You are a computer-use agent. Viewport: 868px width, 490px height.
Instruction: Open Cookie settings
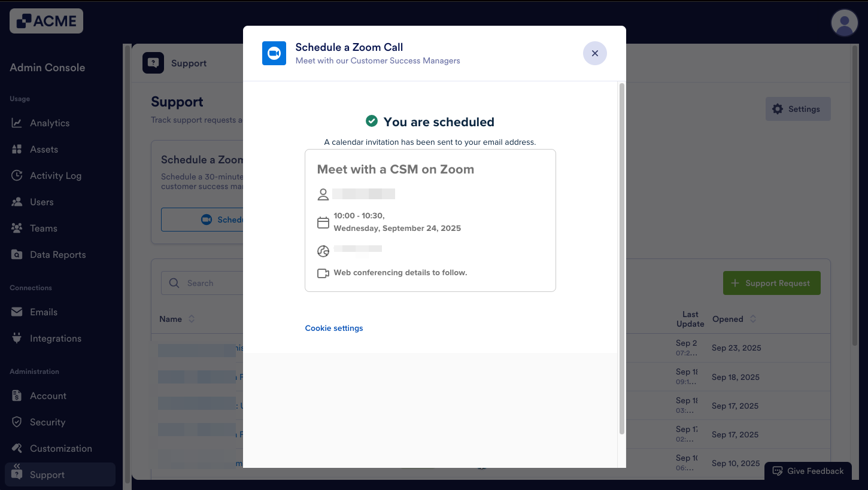coord(333,328)
